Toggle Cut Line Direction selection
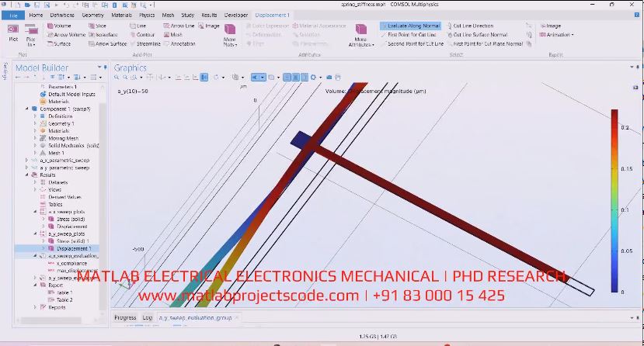The image size is (644, 346). pos(469,26)
